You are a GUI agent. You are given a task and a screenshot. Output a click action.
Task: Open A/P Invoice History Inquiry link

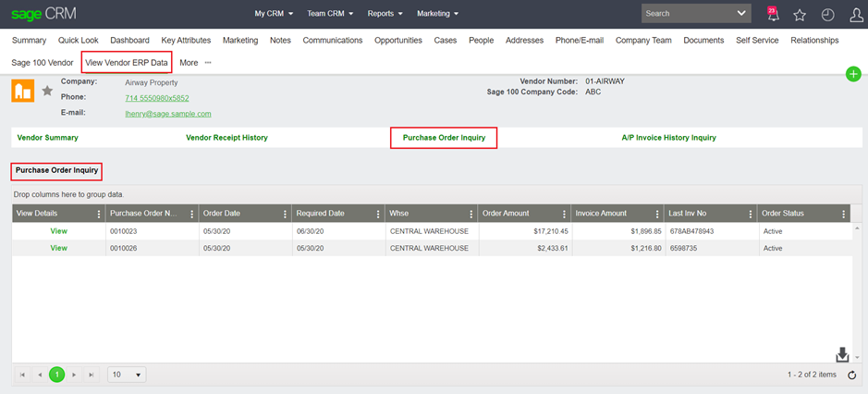668,138
